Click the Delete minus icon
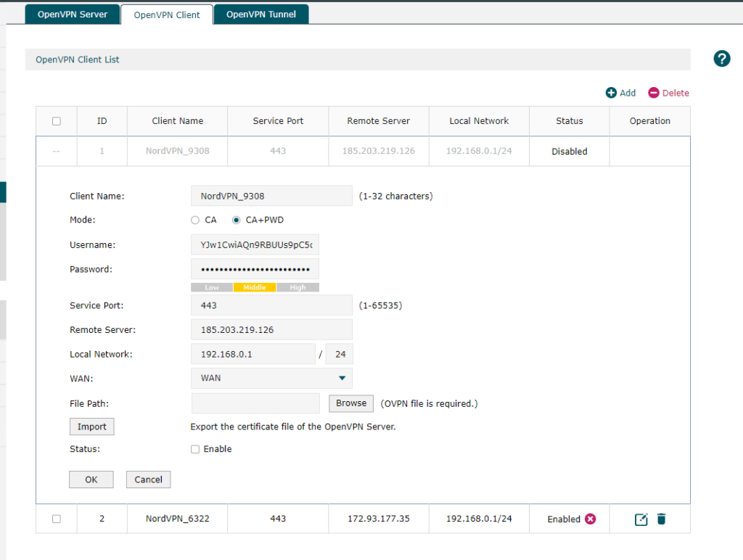The height and width of the screenshot is (560, 743). pyautogui.click(x=654, y=93)
